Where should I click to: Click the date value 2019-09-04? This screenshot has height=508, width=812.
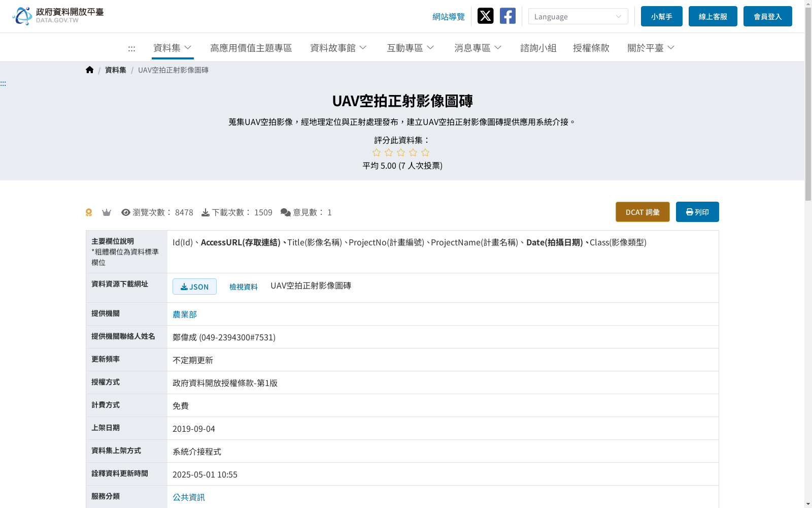tap(194, 429)
